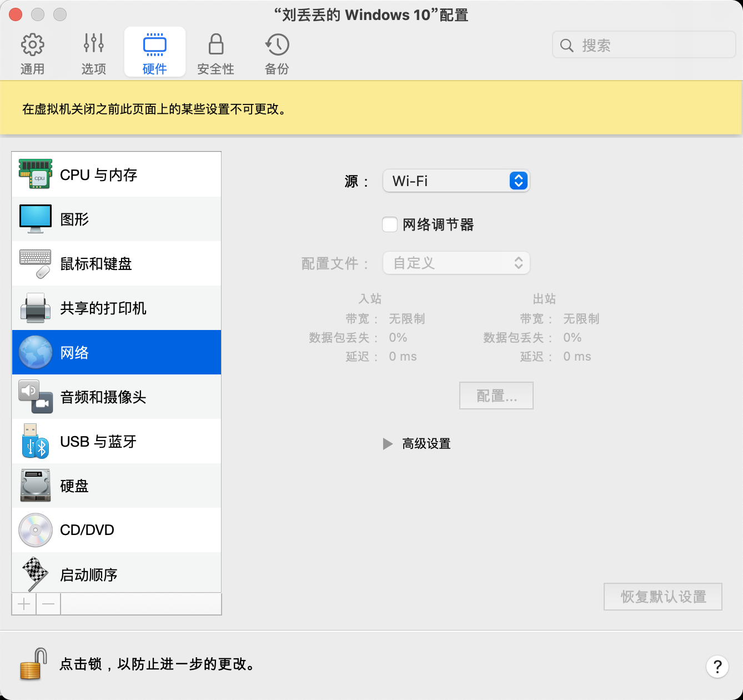Select 音频和摄像头 row in sidebar

pos(117,397)
